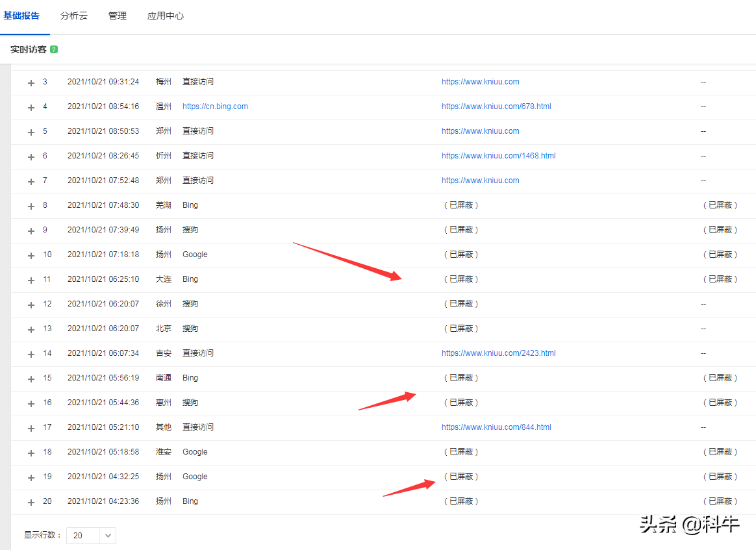This screenshot has width=756, height=550.
Task: Open the kniuu.com/1468.html entry page link
Action: (499, 156)
